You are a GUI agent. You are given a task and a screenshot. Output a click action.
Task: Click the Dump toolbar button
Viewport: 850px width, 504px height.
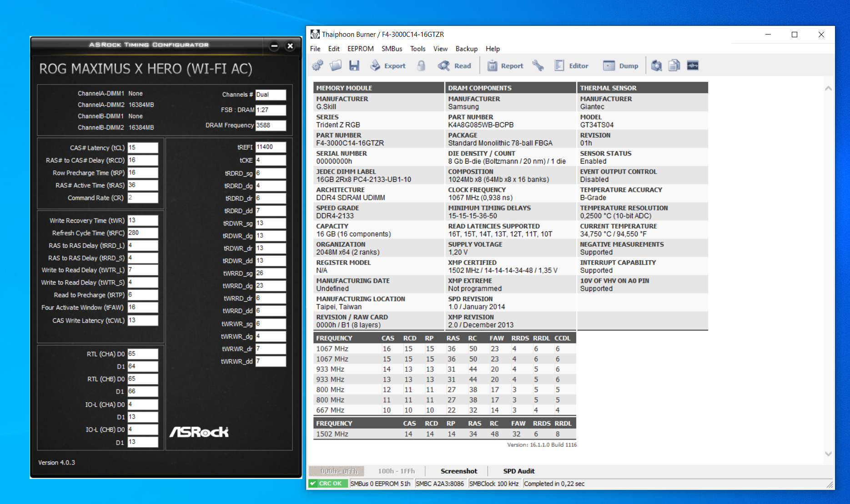[621, 66]
